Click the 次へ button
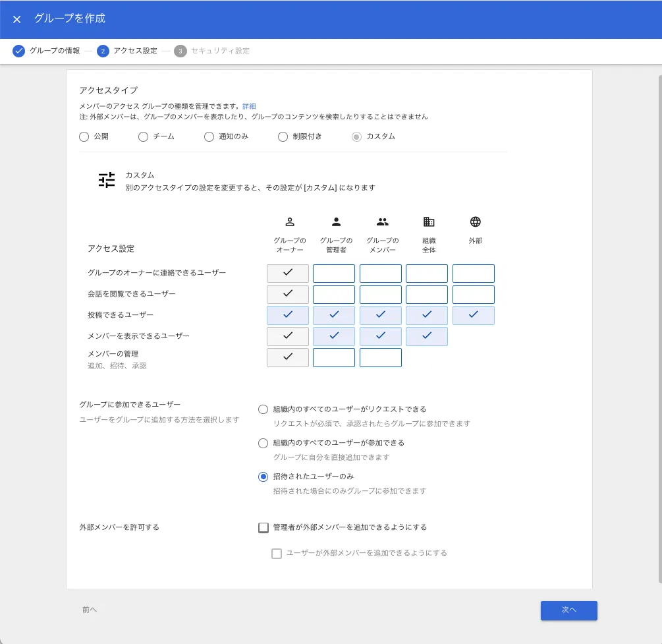Image resolution: width=662 pixels, height=644 pixels. click(x=568, y=610)
